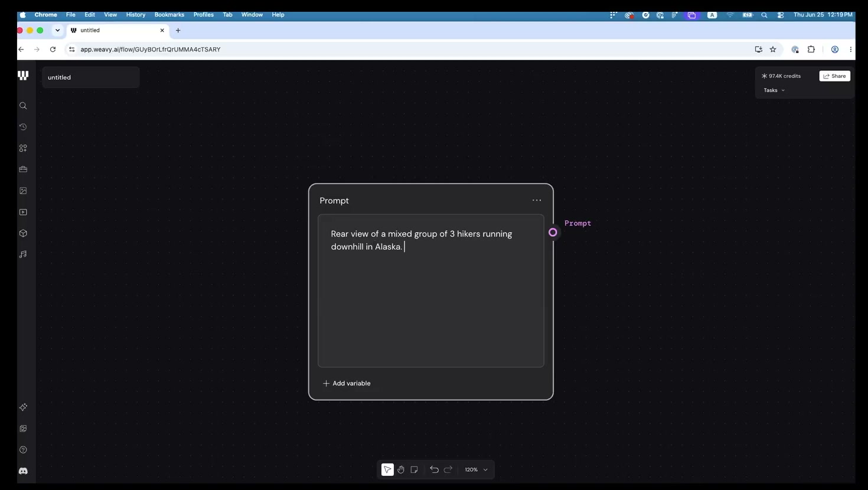Click the 97.4K credits indicator
Viewport: 868px width, 490px height.
pos(781,76)
